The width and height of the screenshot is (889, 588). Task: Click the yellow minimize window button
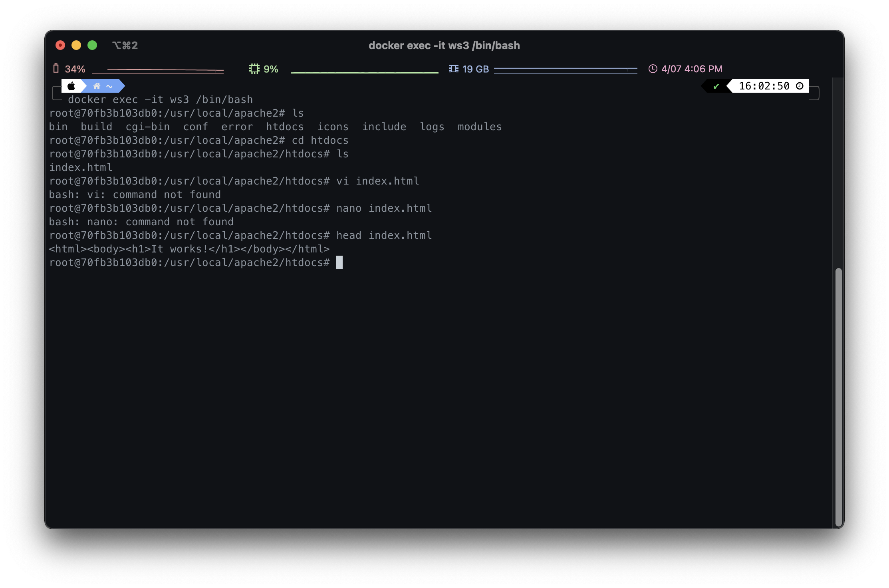click(76, 45)
